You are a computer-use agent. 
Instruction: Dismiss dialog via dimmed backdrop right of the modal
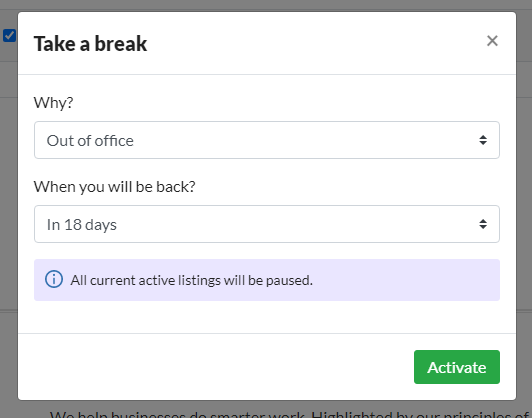point(524,204)
